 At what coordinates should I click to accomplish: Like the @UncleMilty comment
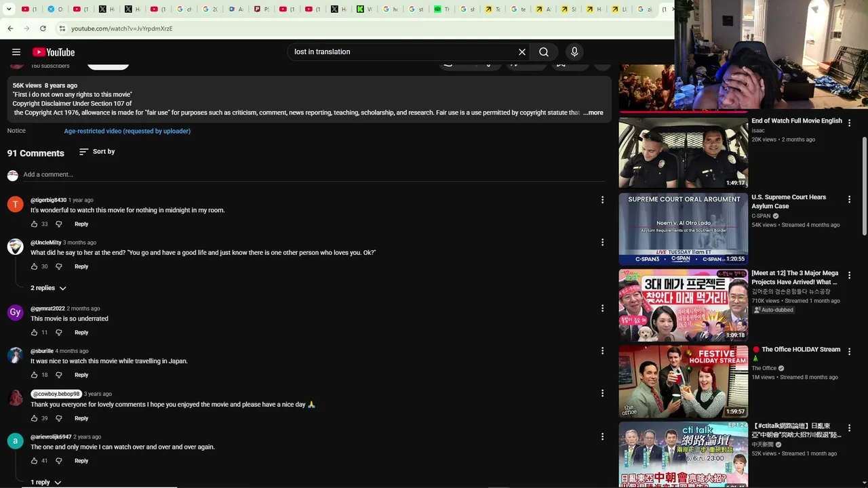(34, 267)
